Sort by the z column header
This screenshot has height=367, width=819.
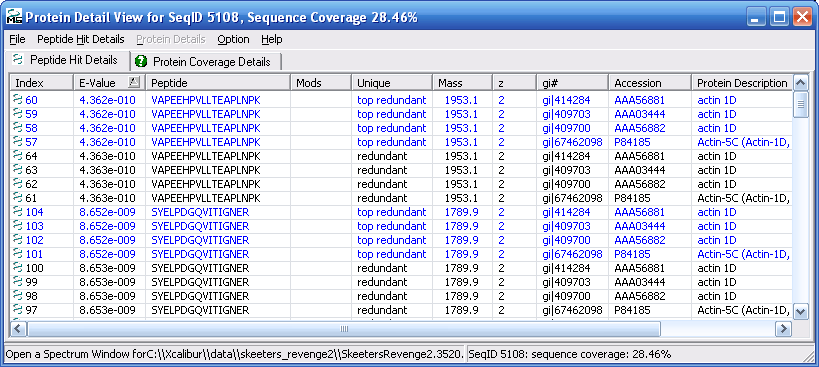tap(515, 83)
